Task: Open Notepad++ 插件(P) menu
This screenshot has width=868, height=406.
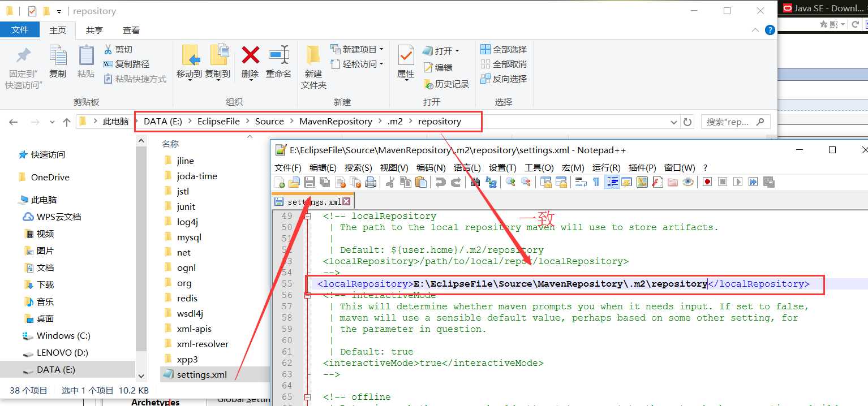Action: [x=642, y=168]
